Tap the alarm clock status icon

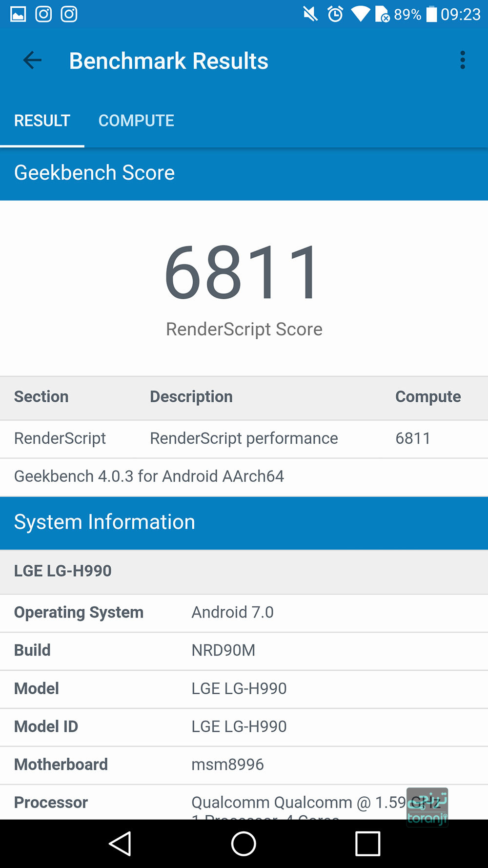[x=335, y=14]
